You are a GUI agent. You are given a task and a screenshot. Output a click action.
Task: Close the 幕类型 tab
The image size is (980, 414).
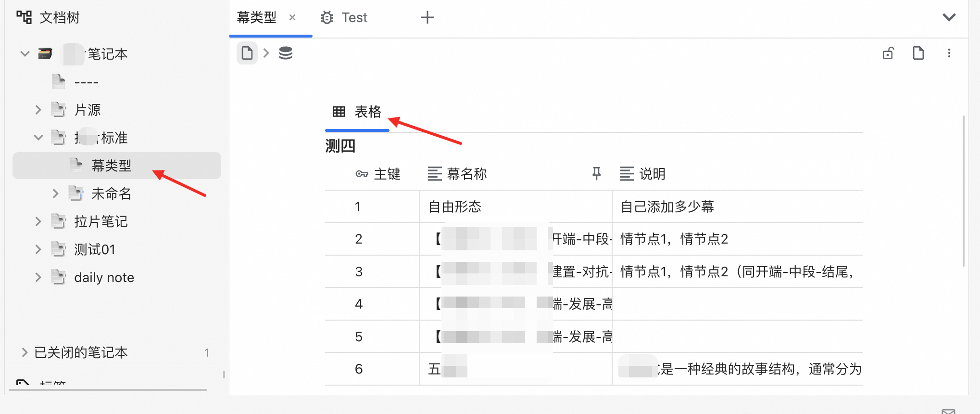click(x=292, y=18)
